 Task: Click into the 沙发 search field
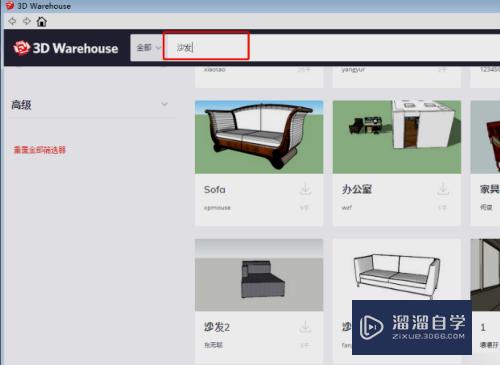[x=206, y=46]
